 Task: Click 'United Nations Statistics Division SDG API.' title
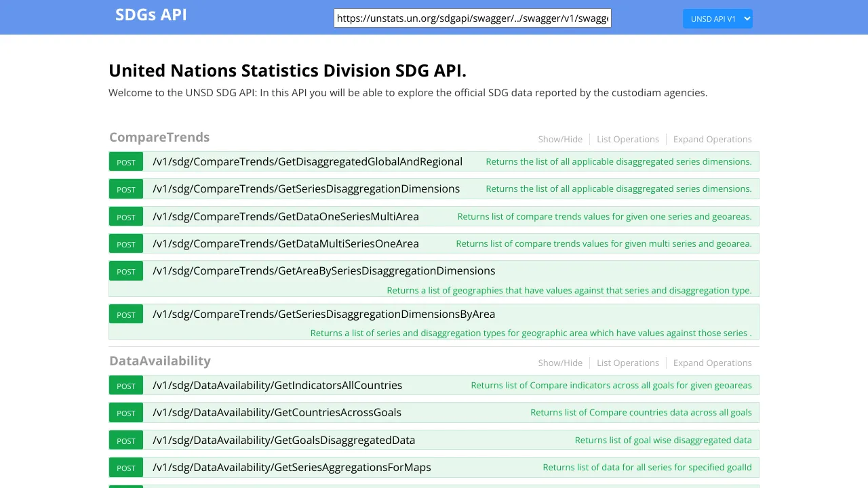click(288, 70)
